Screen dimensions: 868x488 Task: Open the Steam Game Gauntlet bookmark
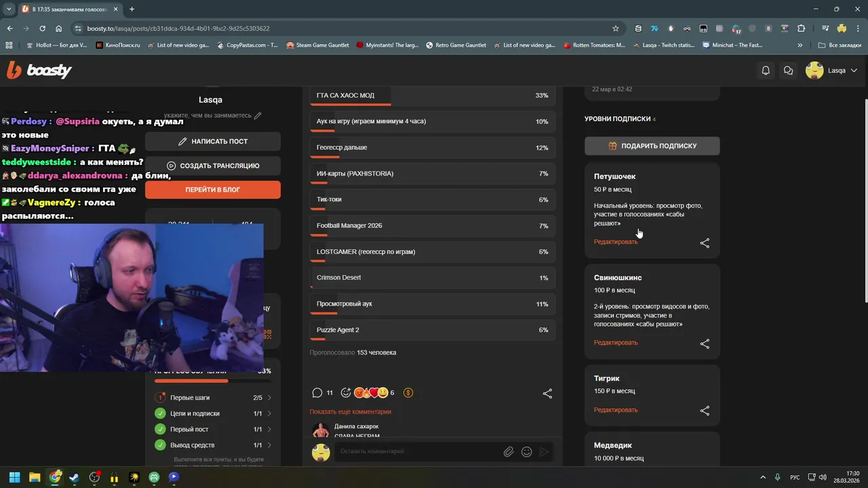318,45
